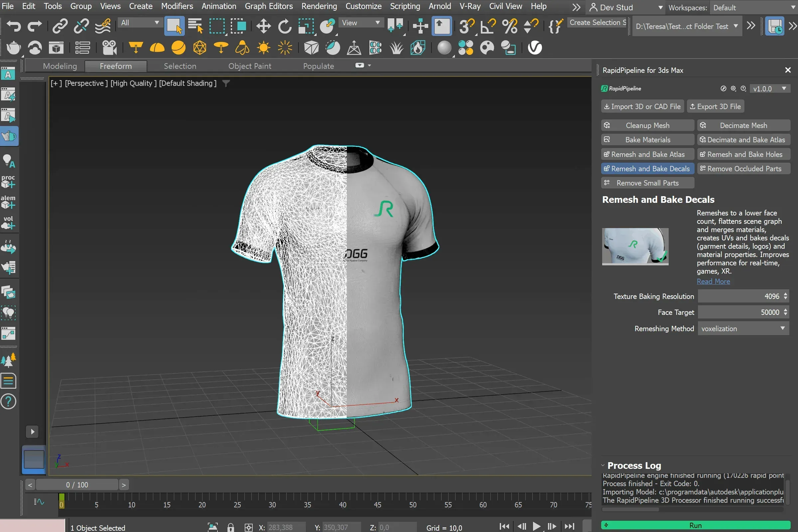798x532 pixels.
Task: Click the T-shirt preview thumbnail
Action: [x=635, y=246]
